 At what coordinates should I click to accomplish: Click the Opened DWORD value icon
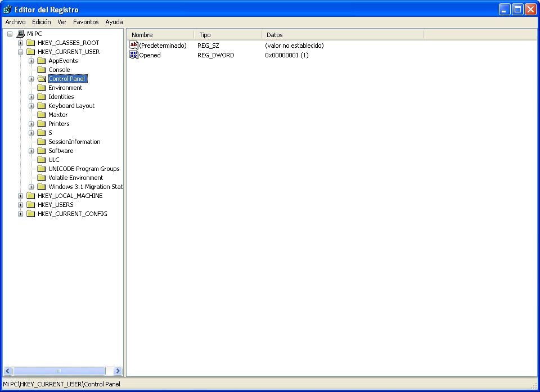click(134, 55)
